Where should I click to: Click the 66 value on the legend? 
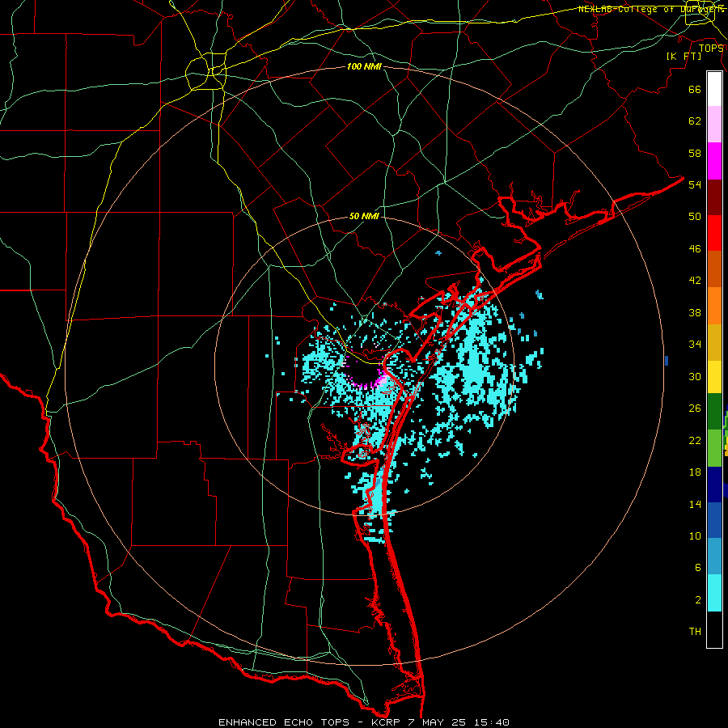[x=695, y=89]
